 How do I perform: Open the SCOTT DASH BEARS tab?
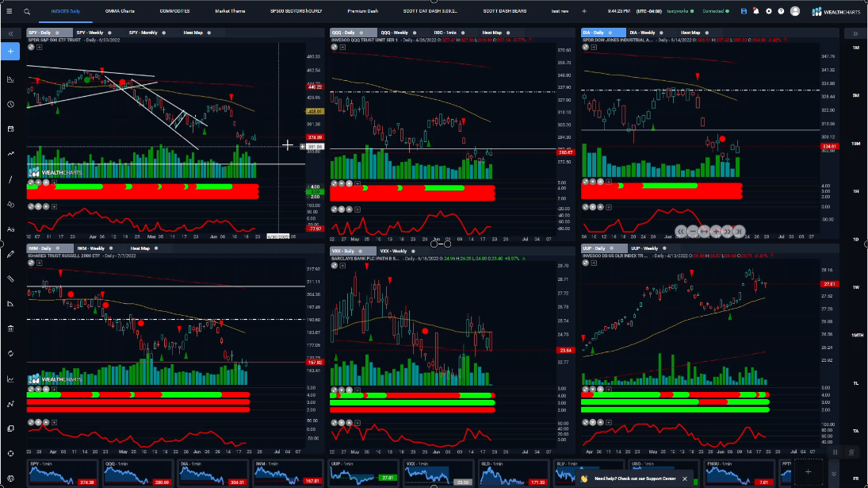[x=505, y=11]
